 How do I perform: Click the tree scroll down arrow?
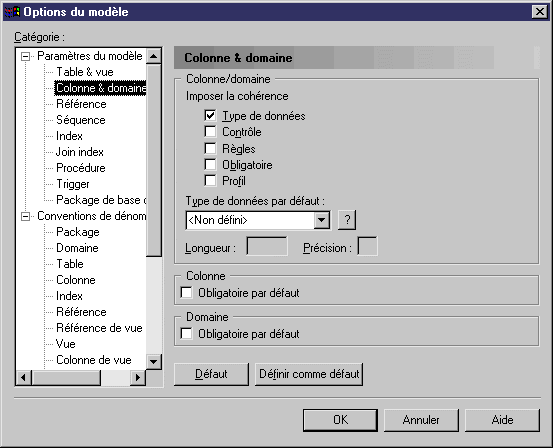click(154, 361)
